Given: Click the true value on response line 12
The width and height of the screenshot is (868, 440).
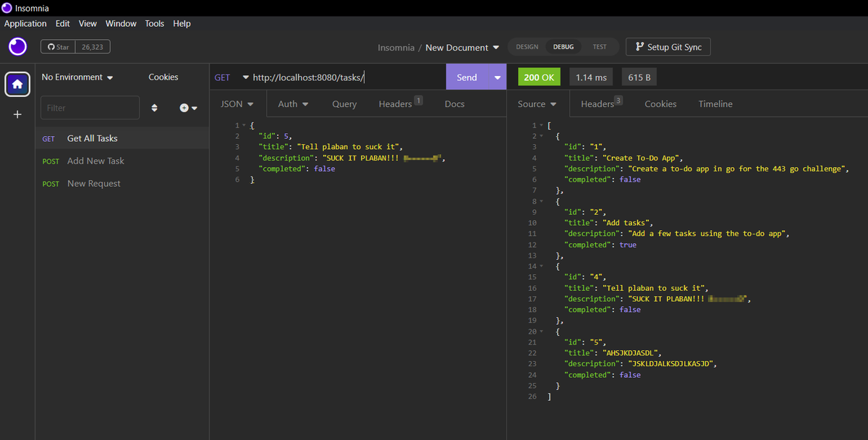Looking at the screenshot, I should tap(628, 245).
